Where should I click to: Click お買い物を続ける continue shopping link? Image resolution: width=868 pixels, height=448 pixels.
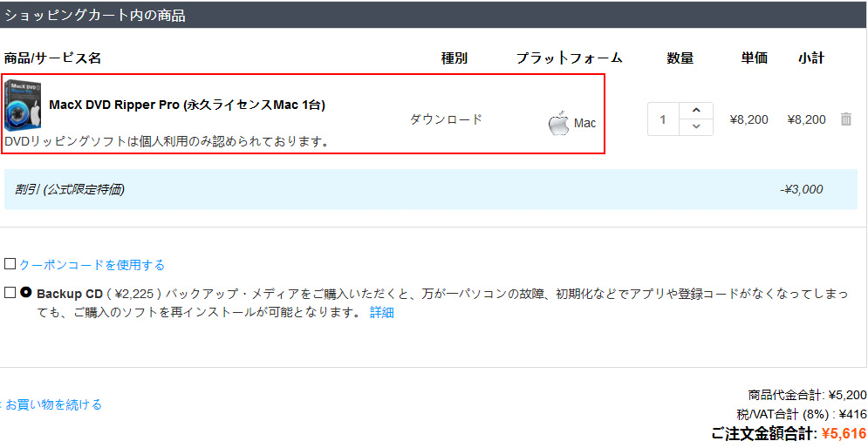tap(54, 404)
